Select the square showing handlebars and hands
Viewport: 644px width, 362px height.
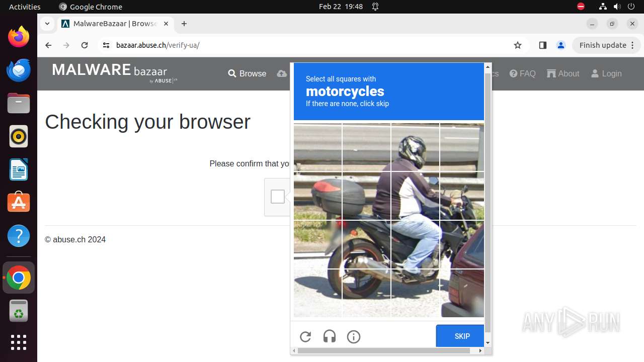point(462,196)
